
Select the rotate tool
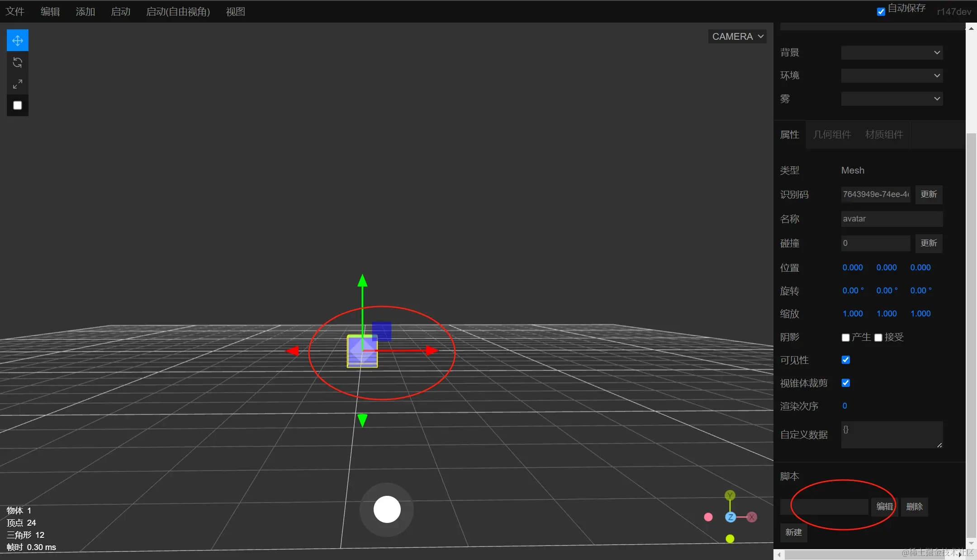18,62
